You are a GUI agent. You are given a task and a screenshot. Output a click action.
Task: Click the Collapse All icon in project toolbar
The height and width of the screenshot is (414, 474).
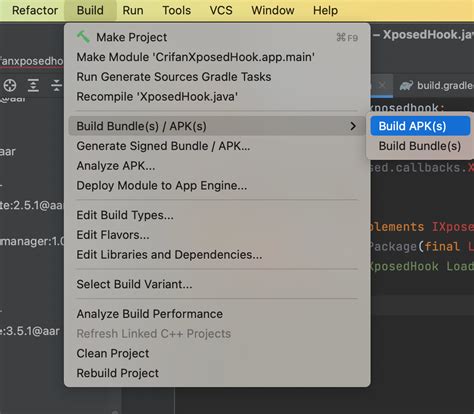pyautogui.click(x=56, y=85)
